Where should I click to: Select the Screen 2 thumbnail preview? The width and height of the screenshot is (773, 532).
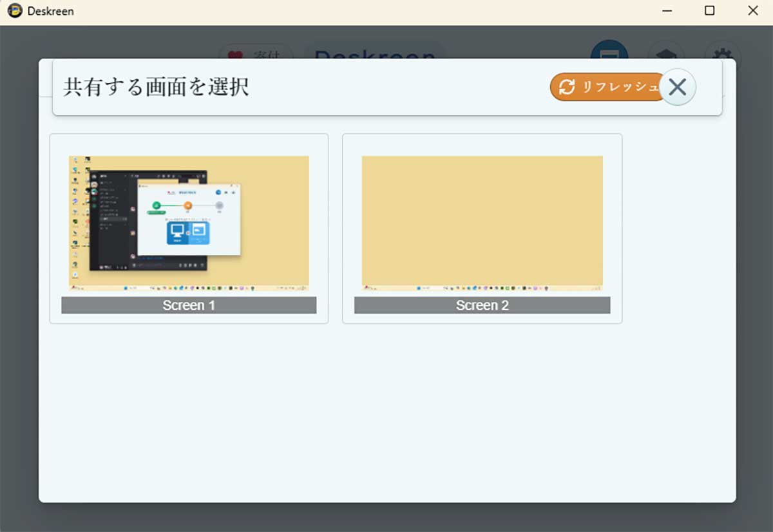click(482, 223)
